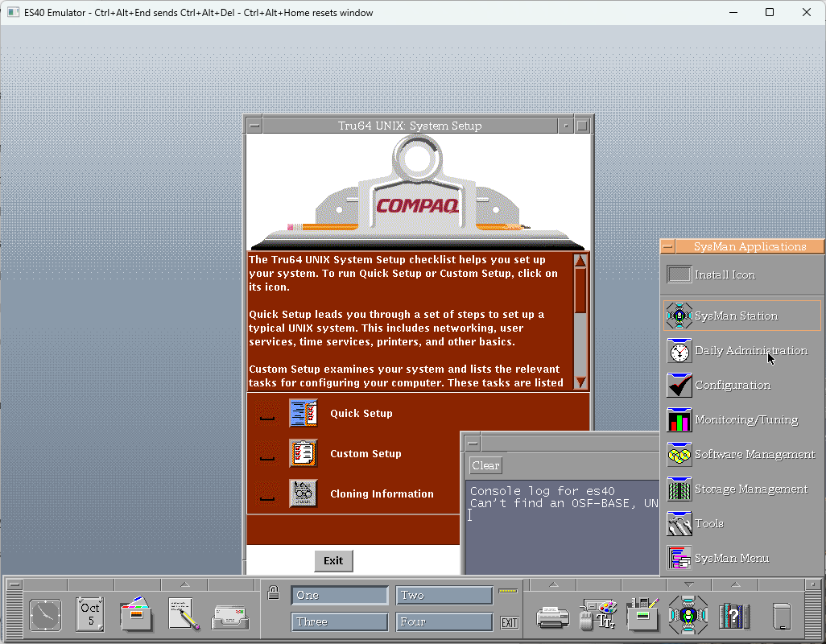The image size is (826, 644).
Task: Open Software Management in SysMan Applications
Action: click(x=741, y=455)
